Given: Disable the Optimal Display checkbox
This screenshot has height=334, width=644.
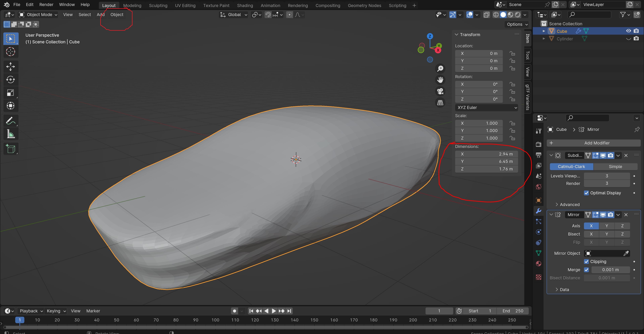Looking at the screenshot, I should (x=586, y=193).
